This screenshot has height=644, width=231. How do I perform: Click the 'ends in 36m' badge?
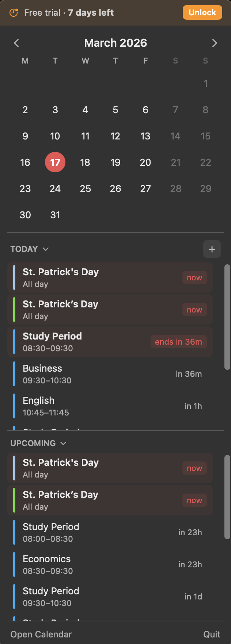tap(178, 342)
